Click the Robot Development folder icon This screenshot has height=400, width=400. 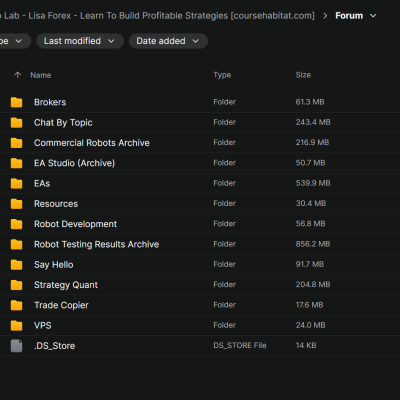16,224
